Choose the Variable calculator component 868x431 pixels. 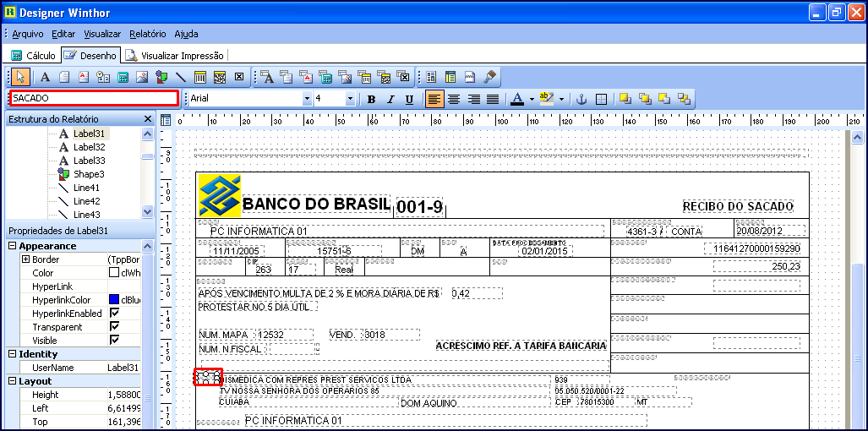pyautogui.click(x=123, y=77)
